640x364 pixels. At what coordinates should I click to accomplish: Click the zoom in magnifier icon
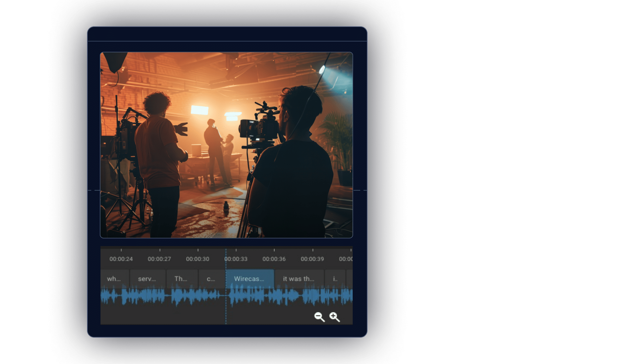point(334,317)
